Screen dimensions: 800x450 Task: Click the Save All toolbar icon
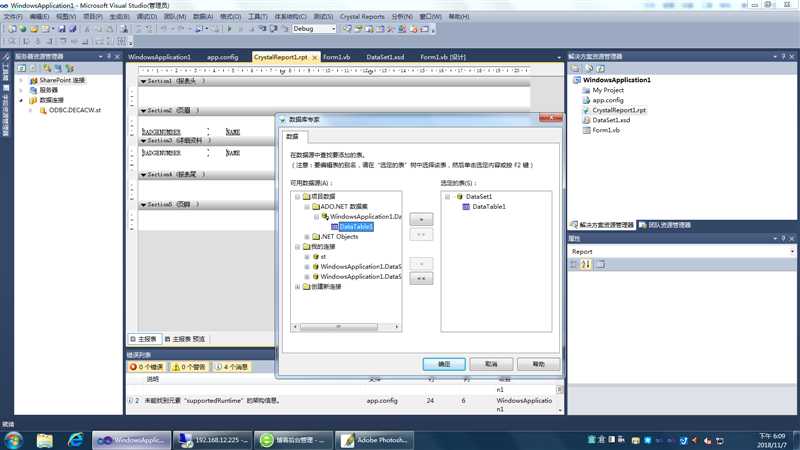(72, 29)
